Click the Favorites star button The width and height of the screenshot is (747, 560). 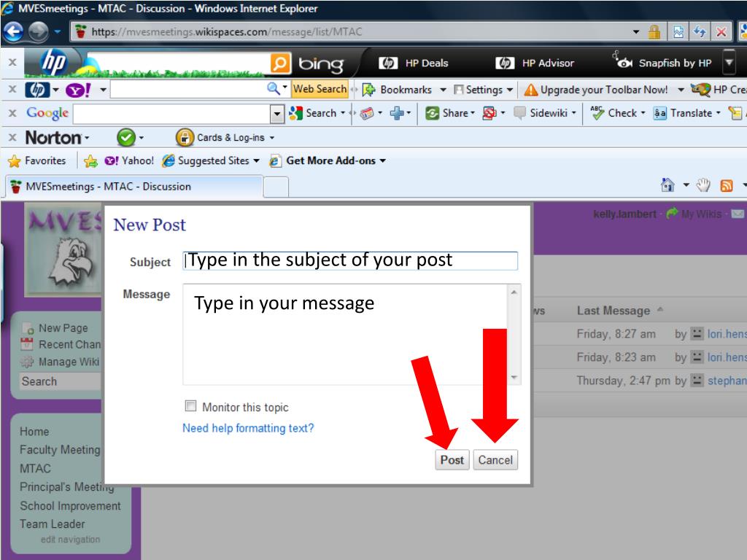click(36, 161)
